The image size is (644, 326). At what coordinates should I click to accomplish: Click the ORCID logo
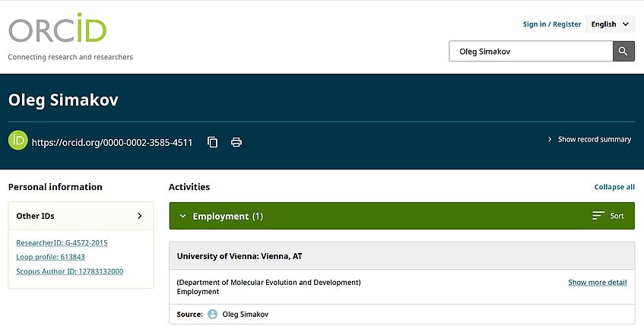point(57,28)
